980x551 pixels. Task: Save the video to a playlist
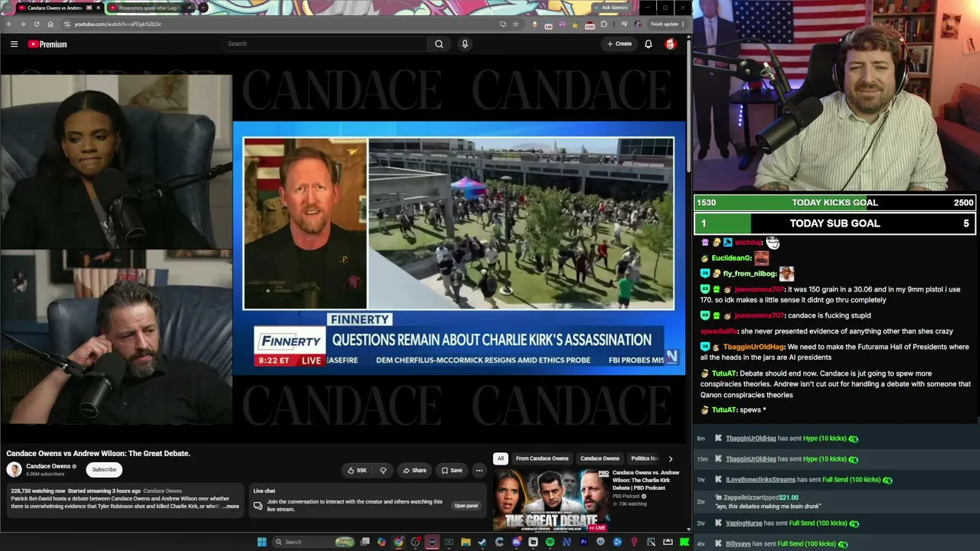(x=452, y=470)
